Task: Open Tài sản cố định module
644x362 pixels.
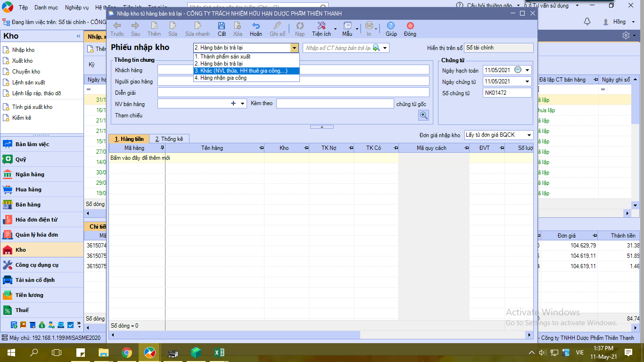Action: (42, 280)
